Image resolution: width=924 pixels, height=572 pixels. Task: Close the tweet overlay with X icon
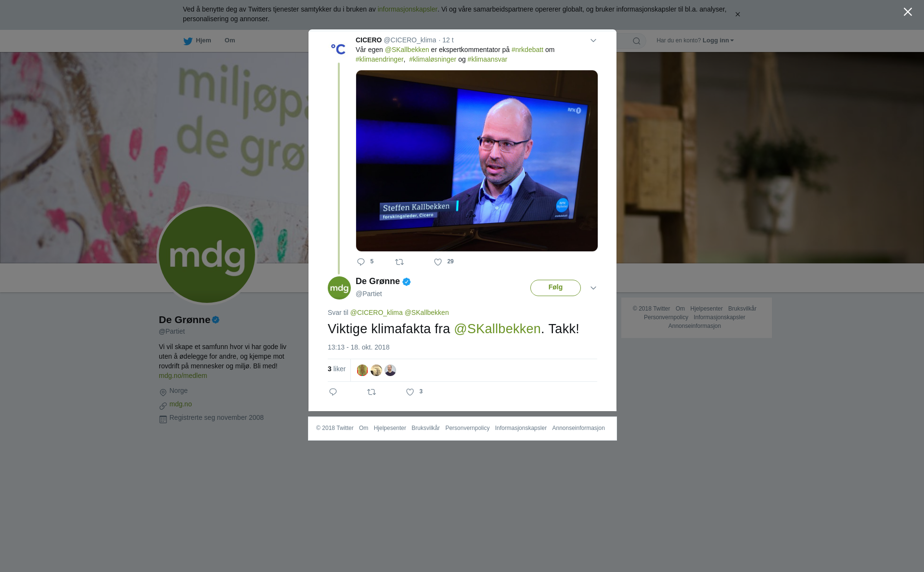tap(908, 12)
